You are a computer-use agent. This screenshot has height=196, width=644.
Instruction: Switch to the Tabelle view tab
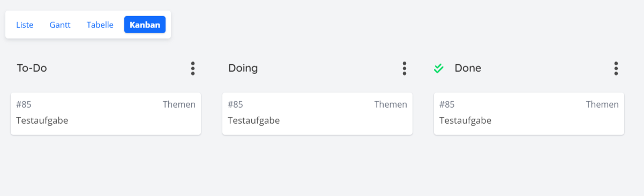click(x=100, y=25)
